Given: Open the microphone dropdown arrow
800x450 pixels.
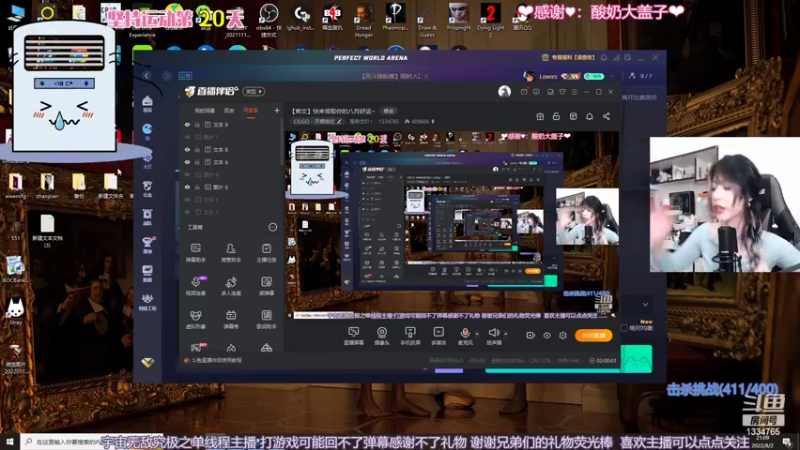Looking at the screenshot, I should coord(477,334).
